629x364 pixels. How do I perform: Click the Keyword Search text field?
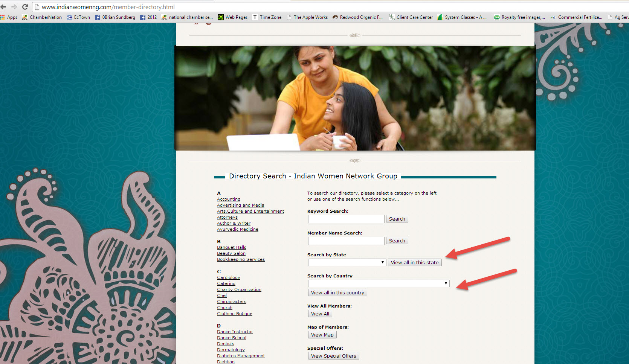point(346,219)
